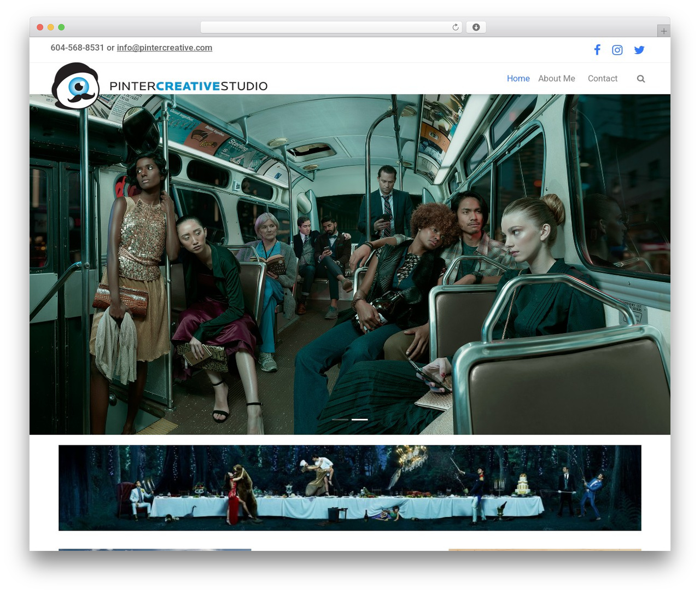Go to the Home menu item
The width and height of the screenshot is (700, 593).
coord(518,79)
